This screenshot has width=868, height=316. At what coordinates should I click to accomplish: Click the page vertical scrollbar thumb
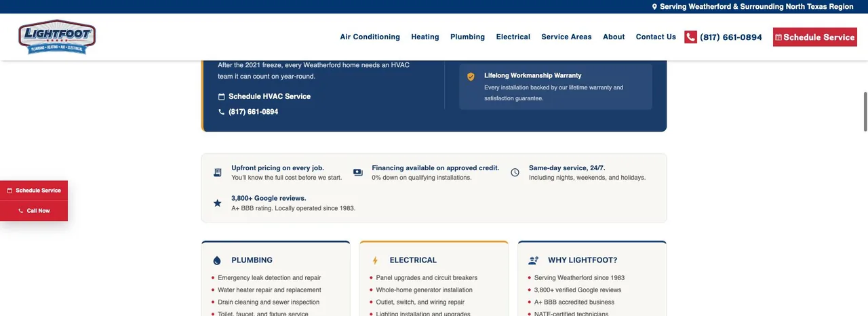click(865, 111)
